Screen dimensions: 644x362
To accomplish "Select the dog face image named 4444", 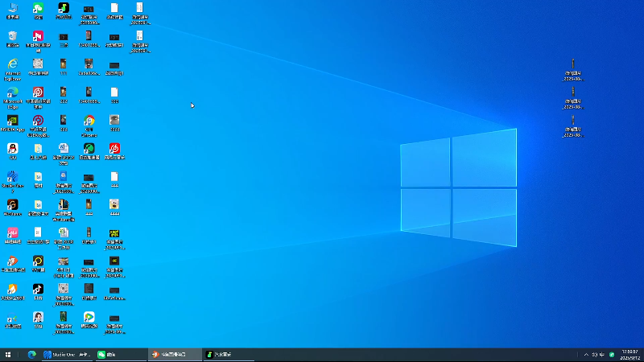I will (x=114, y=208).
